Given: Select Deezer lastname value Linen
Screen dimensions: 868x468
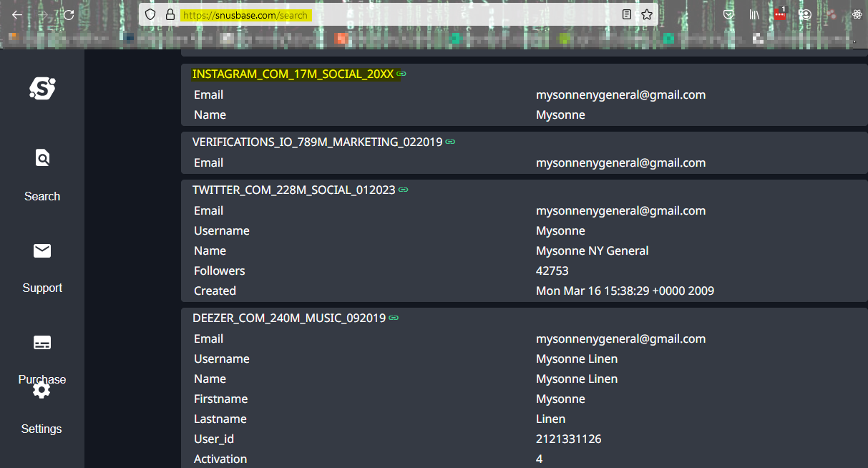Looking at the screenshot, I should (551, 419).
